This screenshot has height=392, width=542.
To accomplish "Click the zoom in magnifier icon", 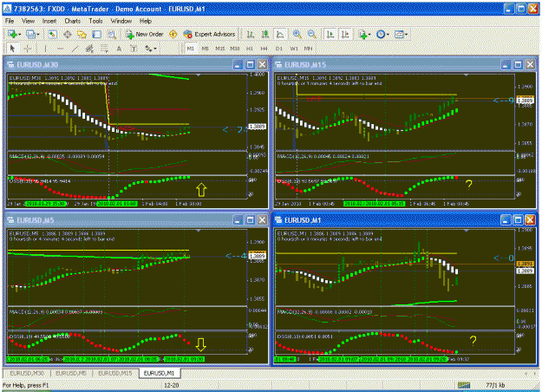I will coord(297,34).
